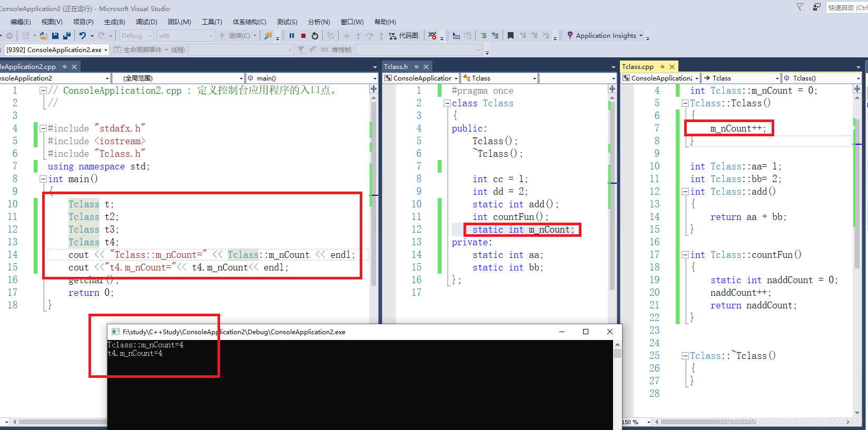This screenshot has width=868, height=430.
Task: Click the console window vertical scrollbar thumb
Action: pos(617,354)
